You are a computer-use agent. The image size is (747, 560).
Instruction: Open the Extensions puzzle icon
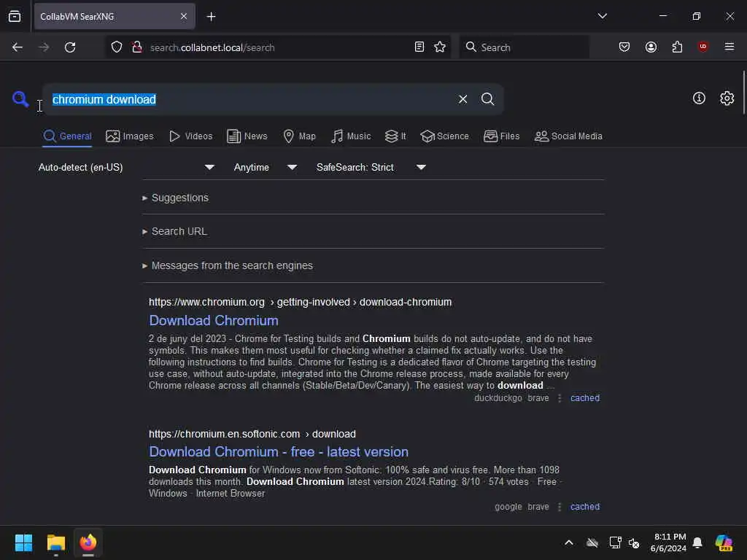point(677,47)
